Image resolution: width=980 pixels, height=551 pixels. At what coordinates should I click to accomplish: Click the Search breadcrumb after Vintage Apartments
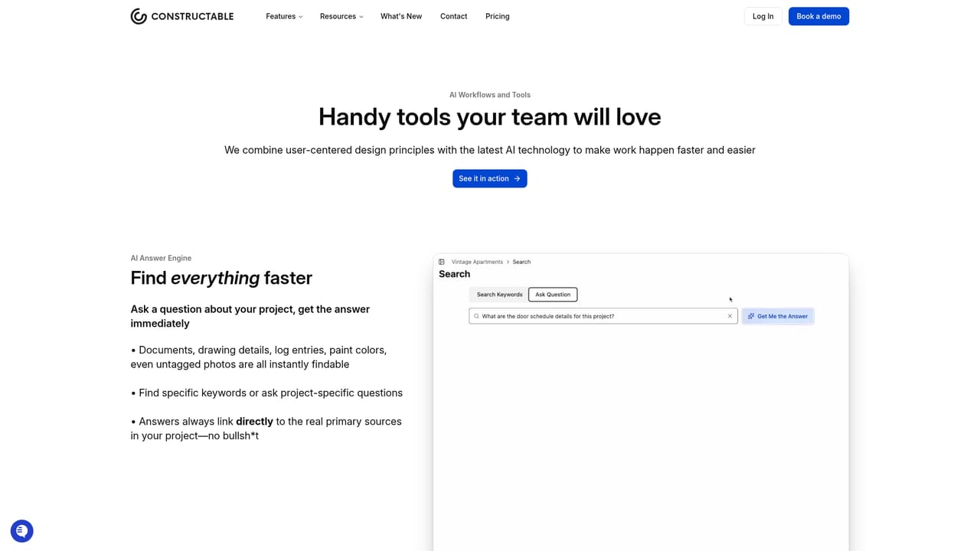point(521,262)
